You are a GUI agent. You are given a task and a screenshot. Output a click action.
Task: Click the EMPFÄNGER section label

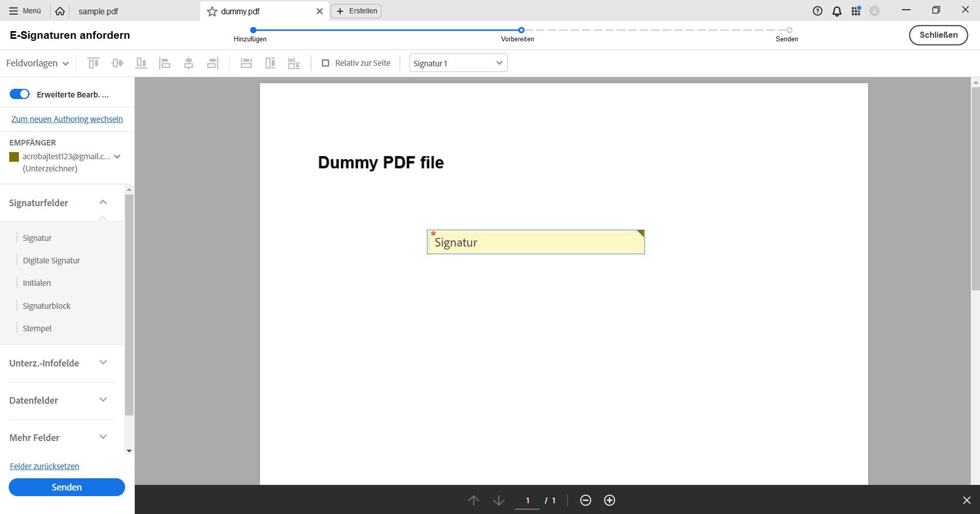[x=33, y=142]
